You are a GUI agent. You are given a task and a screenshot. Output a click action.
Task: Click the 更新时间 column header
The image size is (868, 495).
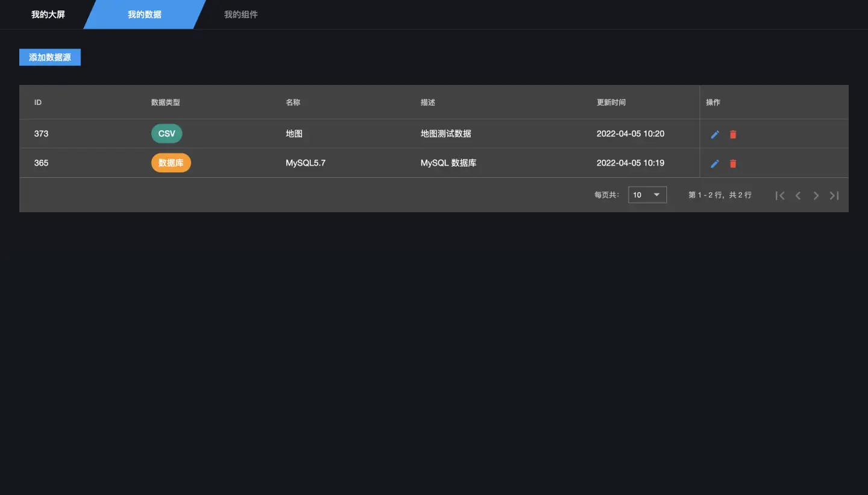pyautogui.click(x=611, y=102)
